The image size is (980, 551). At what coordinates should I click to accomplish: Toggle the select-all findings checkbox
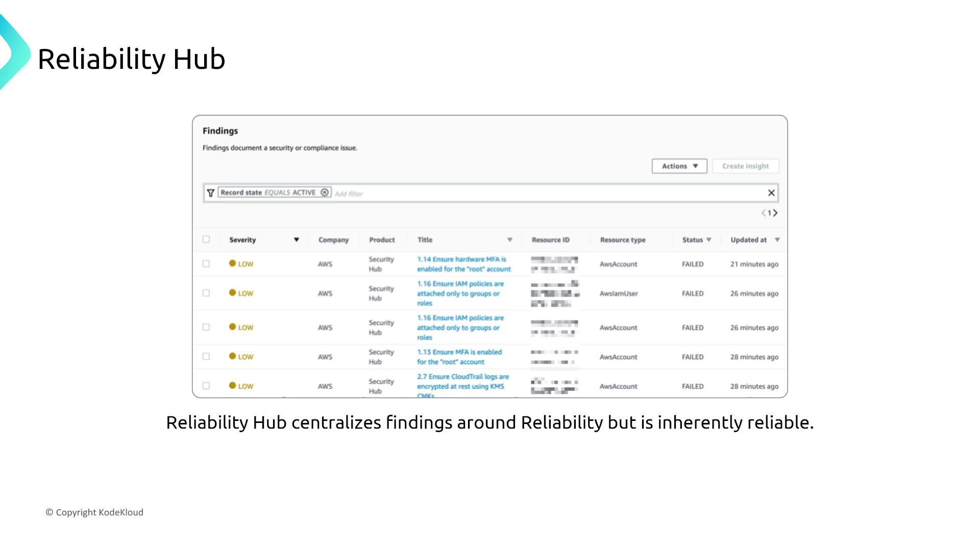206,239
